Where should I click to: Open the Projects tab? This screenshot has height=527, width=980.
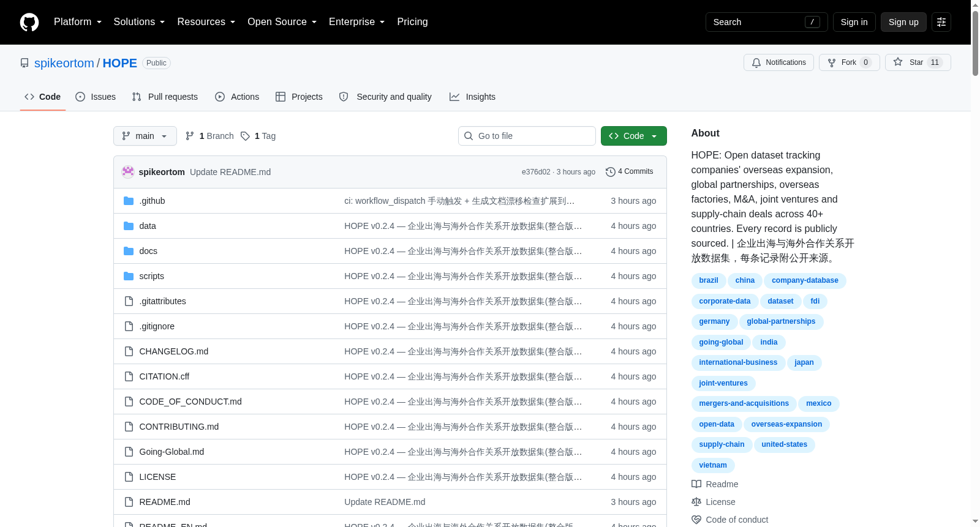(299, 97)
